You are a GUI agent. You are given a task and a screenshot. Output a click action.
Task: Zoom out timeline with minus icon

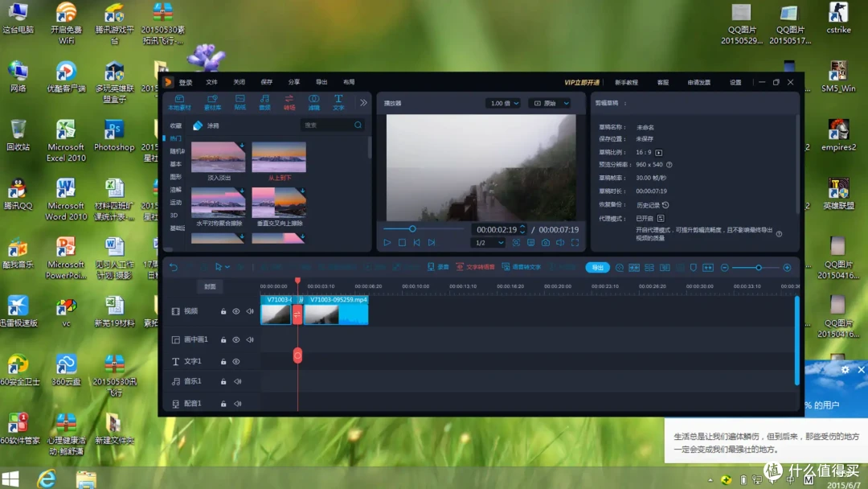pyautogui.click(x=725, y=268)
